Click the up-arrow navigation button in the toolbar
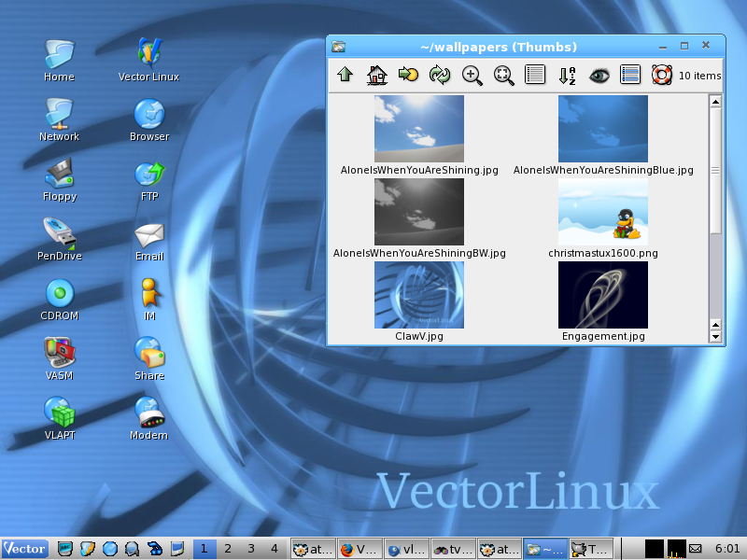 345,76
